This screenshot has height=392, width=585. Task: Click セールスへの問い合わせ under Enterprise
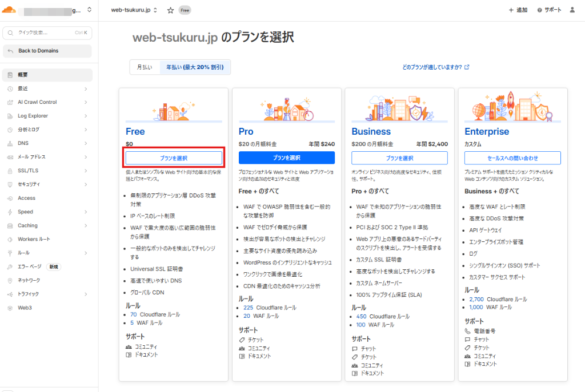pyautogui.click(x=511, y=157)
